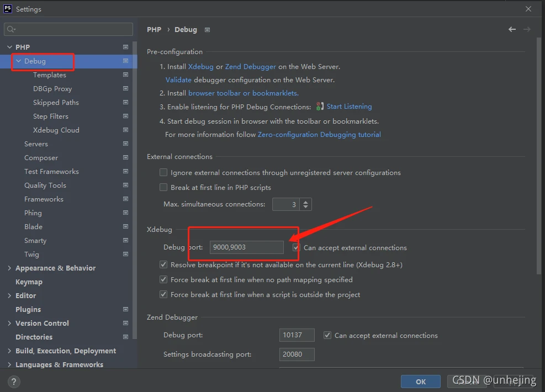Click the project icon on the Step Filters row
545x392 pixels.
125,116
